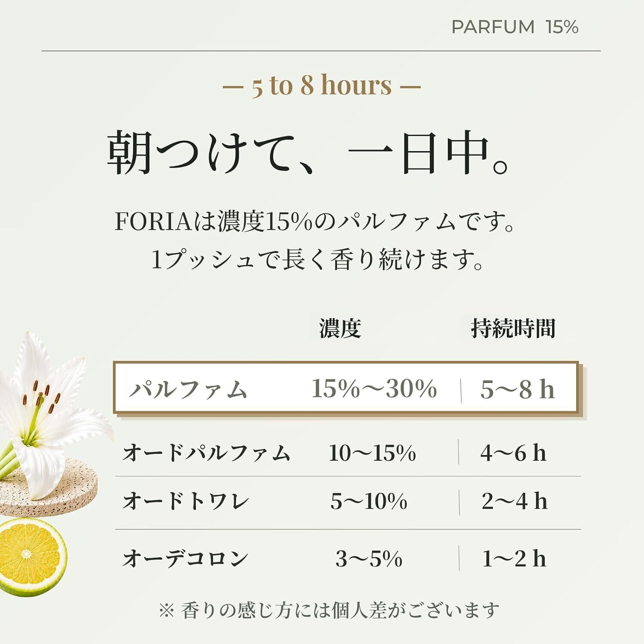Click the 3〜5% concentration value

click(369, 559)
